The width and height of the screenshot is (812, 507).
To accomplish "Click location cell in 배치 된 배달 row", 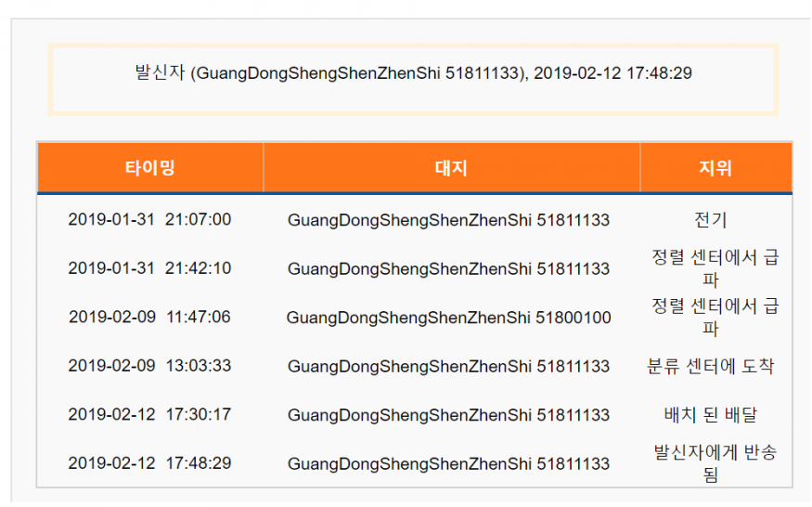I will tap(448, 415).
